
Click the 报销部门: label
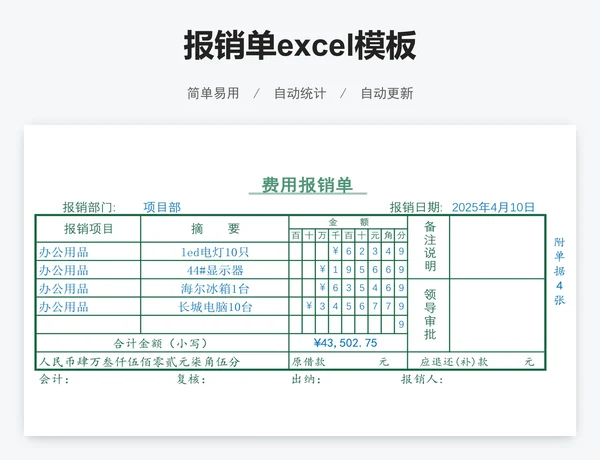(x=89, y=207)
